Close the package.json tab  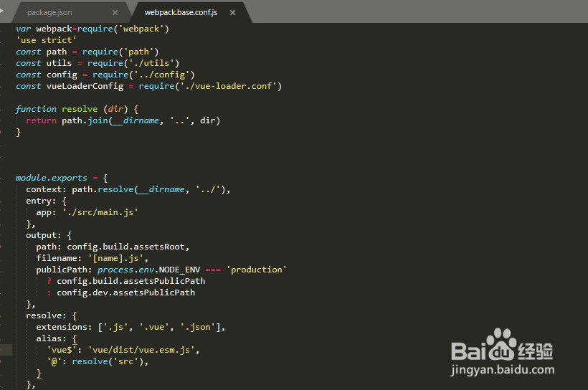115,13
